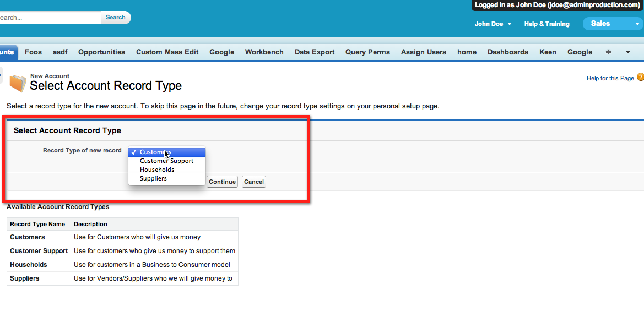The width and height of the screenshot is (644, 328).
Task: Click the Cancel button
Action: click(253, 181)
